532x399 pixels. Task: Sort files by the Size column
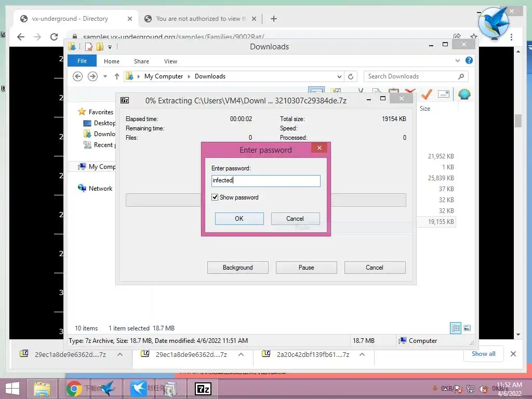click(425, 109)
